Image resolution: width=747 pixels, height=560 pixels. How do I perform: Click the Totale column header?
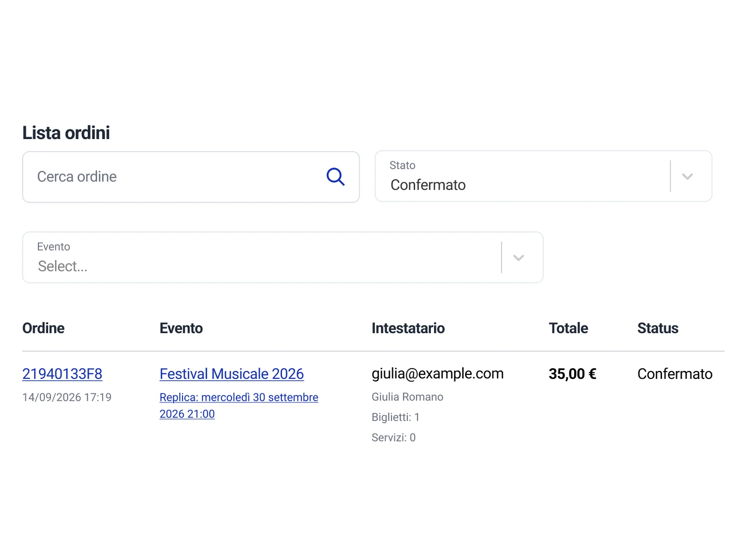568,328
